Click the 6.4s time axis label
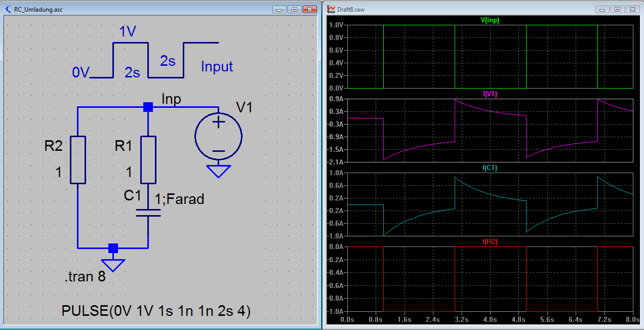Screen dimensions: 644x330 [x=576, y=319]
